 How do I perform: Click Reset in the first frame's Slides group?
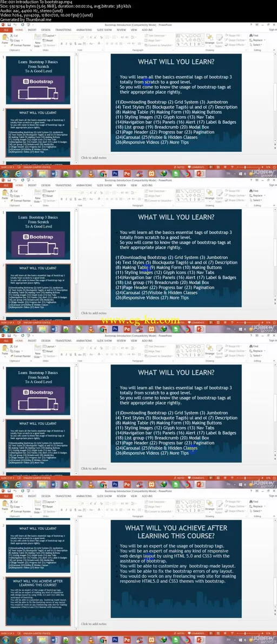pyautogui.click(x=48, y=40)
